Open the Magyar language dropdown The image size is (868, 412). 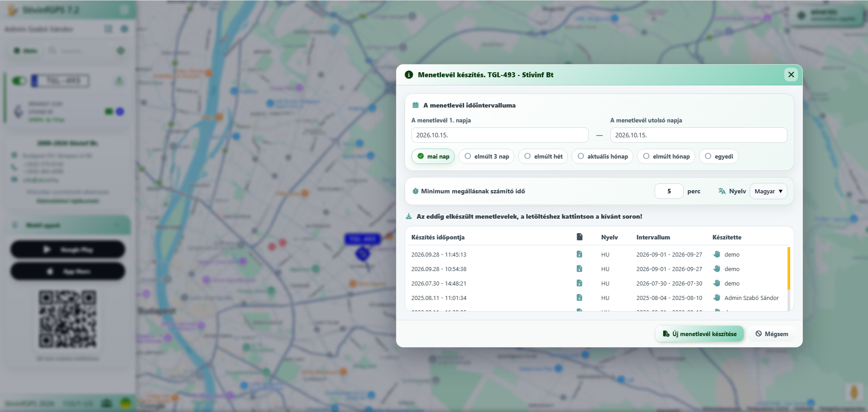[x=768, y=191]
